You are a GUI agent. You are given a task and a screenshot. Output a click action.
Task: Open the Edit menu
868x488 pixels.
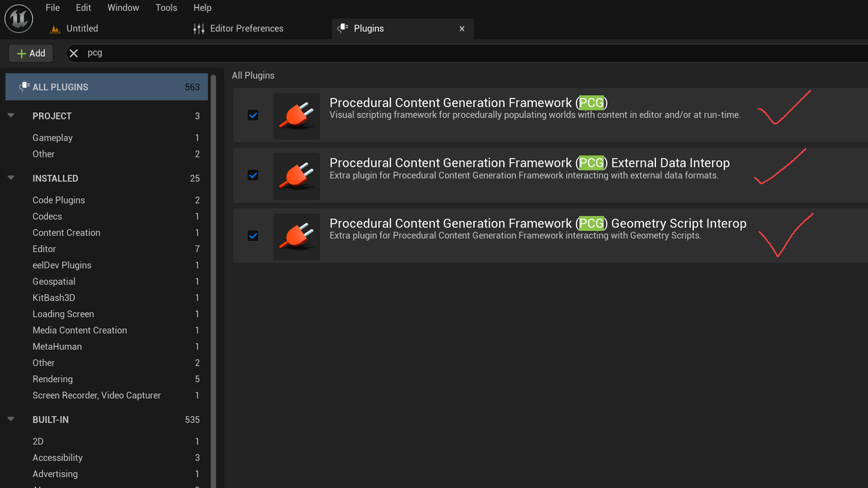83,8
